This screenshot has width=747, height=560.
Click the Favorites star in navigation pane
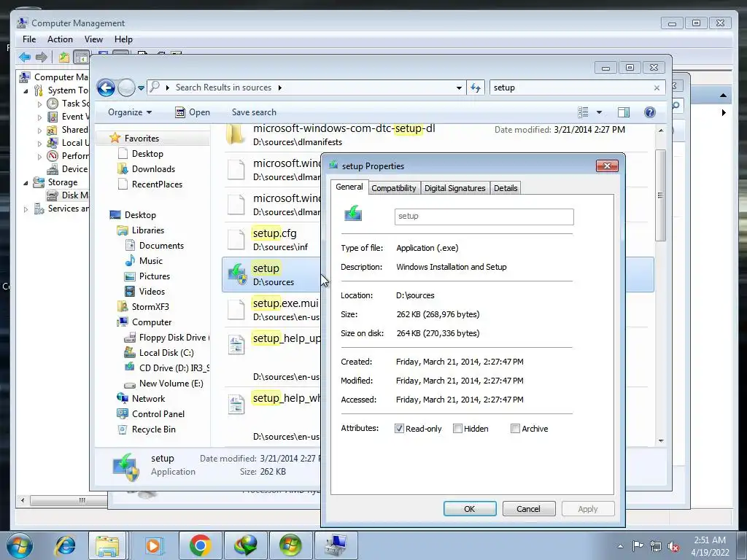[x=115, y=138]
